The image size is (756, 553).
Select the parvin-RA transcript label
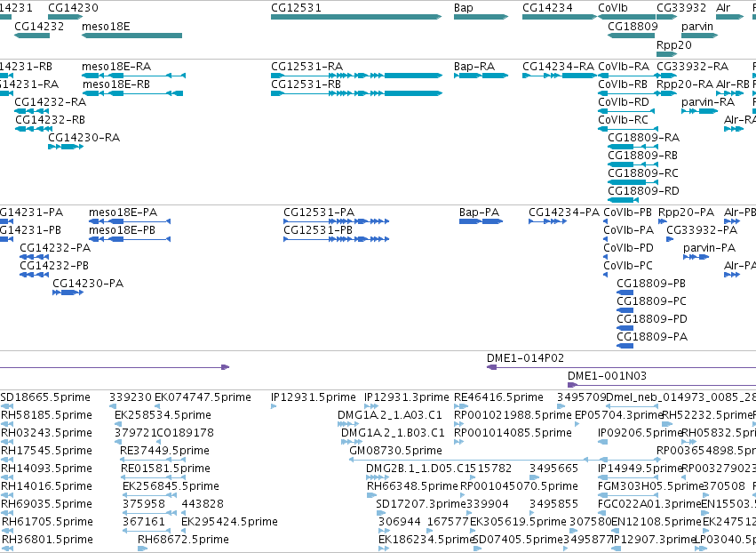point(708,102)
